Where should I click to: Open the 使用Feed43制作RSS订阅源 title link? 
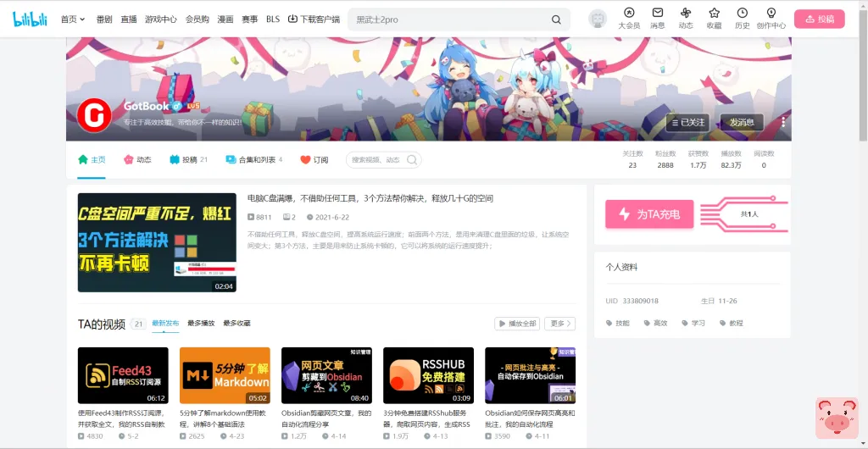pyautogui.click(x=122, y=419)
